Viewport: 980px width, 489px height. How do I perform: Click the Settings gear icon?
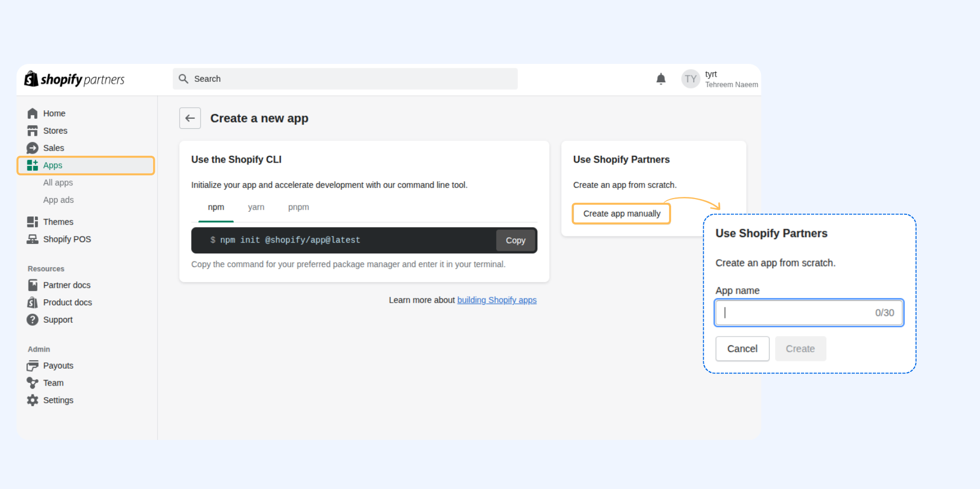(x=33, y=400)
